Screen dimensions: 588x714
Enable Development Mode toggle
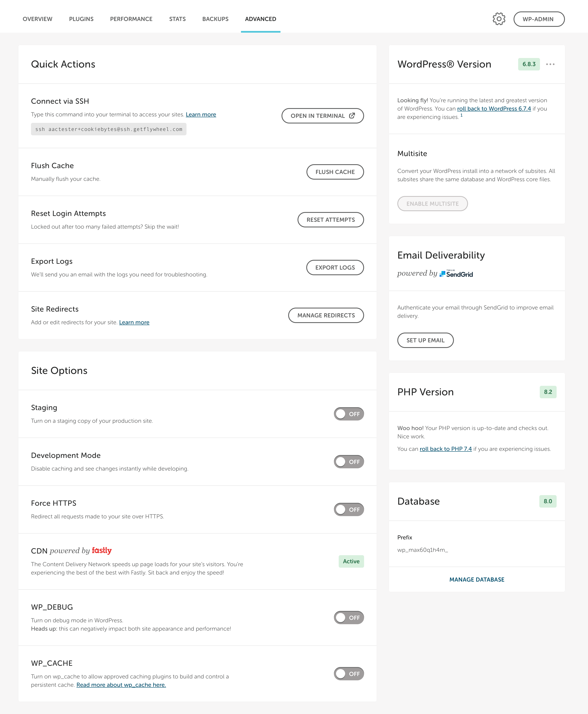pos(348,462)
